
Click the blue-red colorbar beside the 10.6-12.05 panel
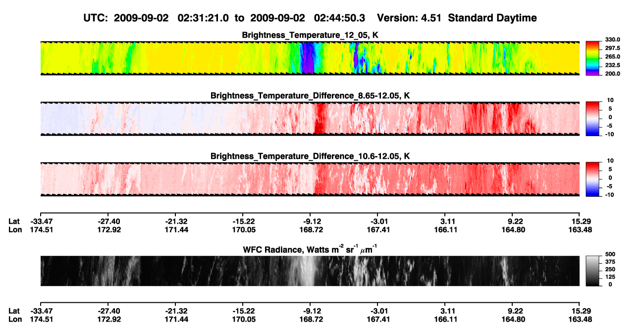[x=593, y=179]
